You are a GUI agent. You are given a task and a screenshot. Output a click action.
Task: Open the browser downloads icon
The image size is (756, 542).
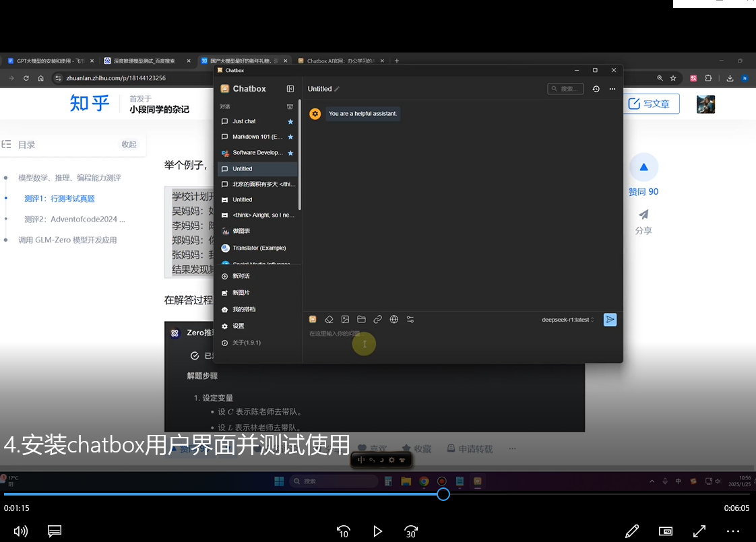pyautogui.click(x=730, y=78)
